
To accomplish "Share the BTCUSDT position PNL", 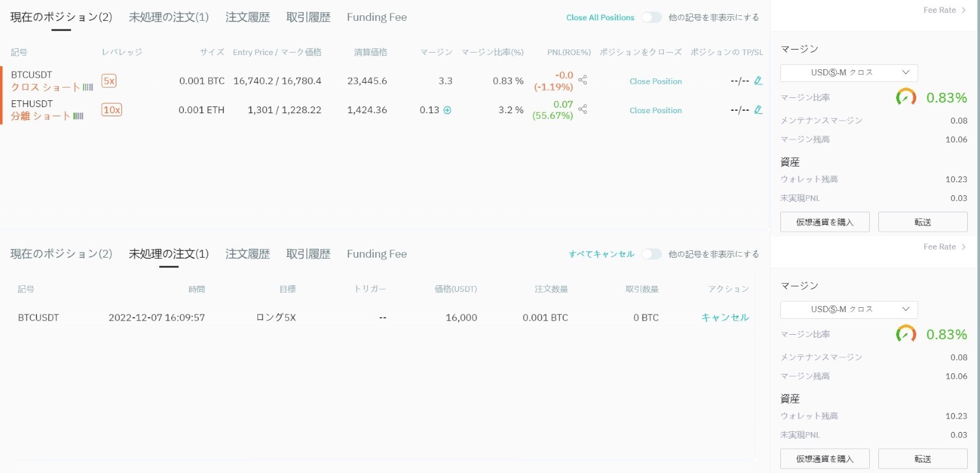I will coord(582,80).
